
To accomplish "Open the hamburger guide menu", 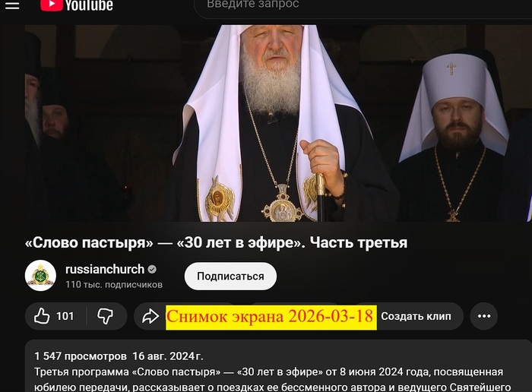I will click(x=12, y=6).
